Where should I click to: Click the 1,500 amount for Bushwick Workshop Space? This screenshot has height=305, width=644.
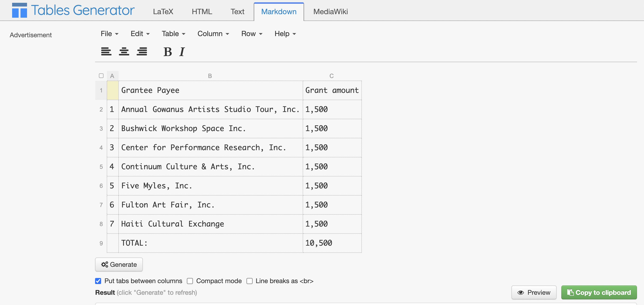[332, 129]
